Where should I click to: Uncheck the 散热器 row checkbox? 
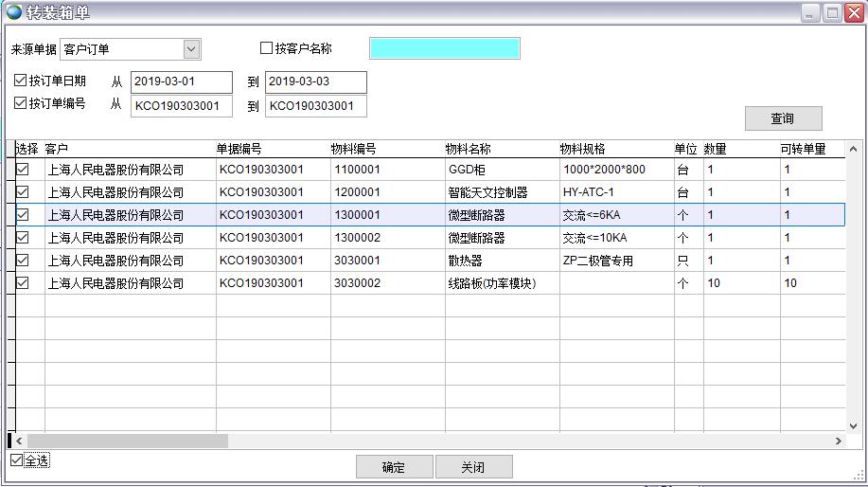[x=23, y=261]
